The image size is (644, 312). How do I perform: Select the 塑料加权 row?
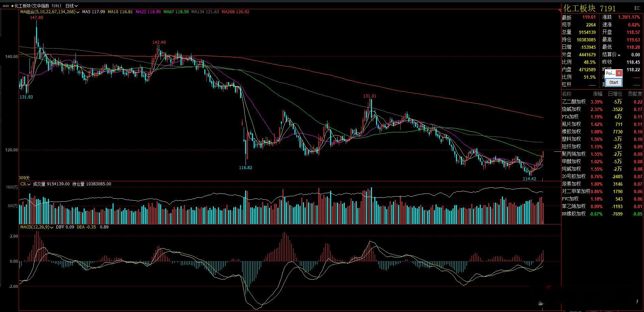point(602,139)
